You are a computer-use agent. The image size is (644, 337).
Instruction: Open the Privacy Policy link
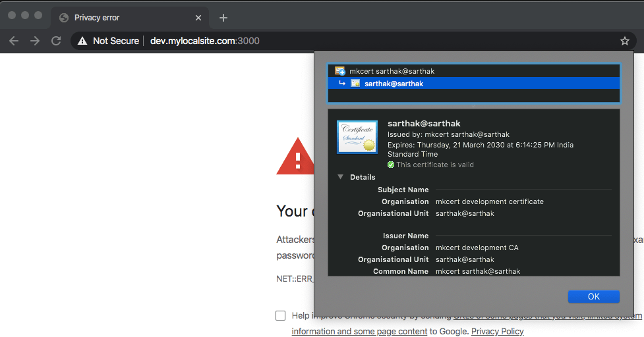click(497, 331)
